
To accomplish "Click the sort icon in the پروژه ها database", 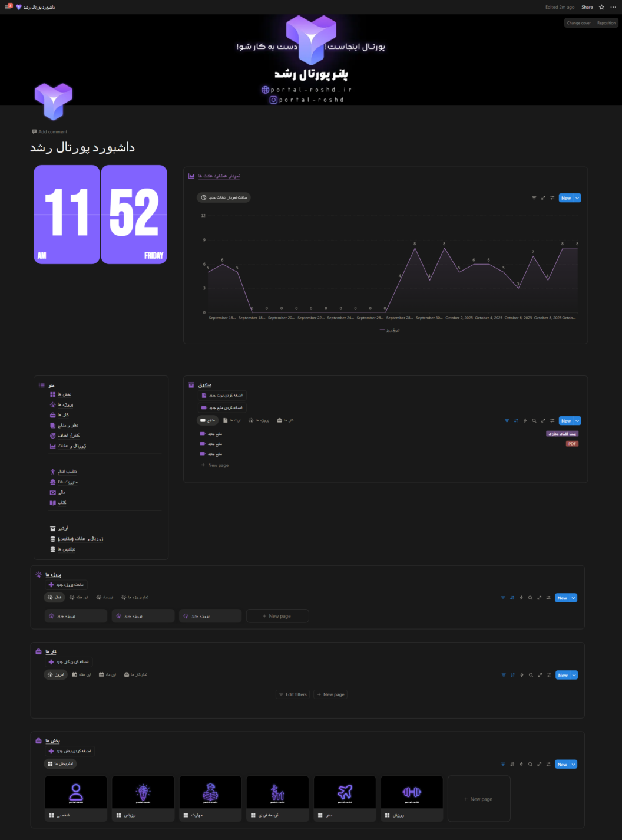I will point(512,598).
